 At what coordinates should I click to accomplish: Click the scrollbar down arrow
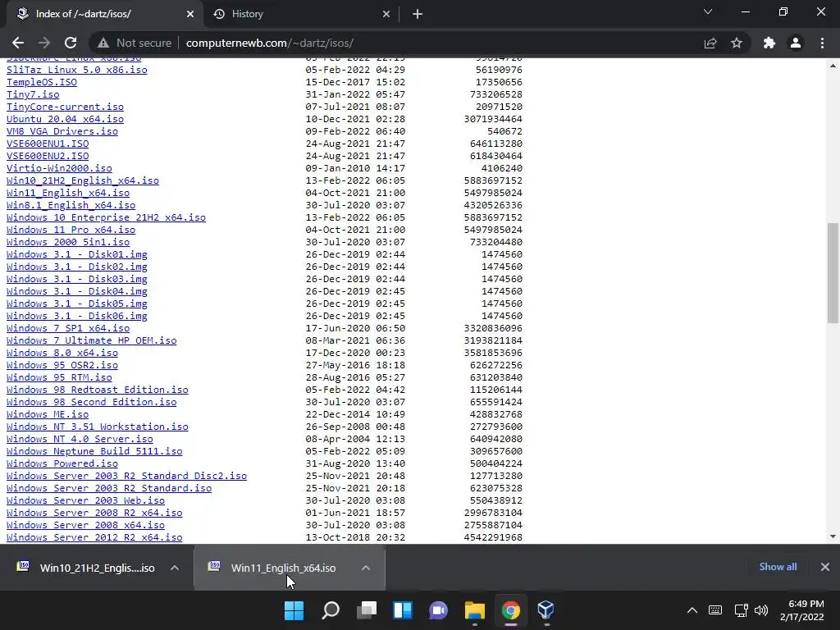[833, 536]
